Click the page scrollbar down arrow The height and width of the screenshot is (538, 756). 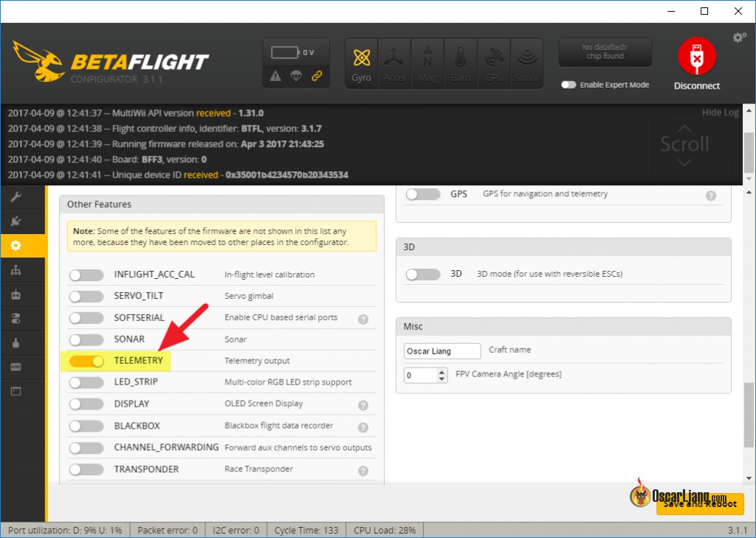(749, 478)
